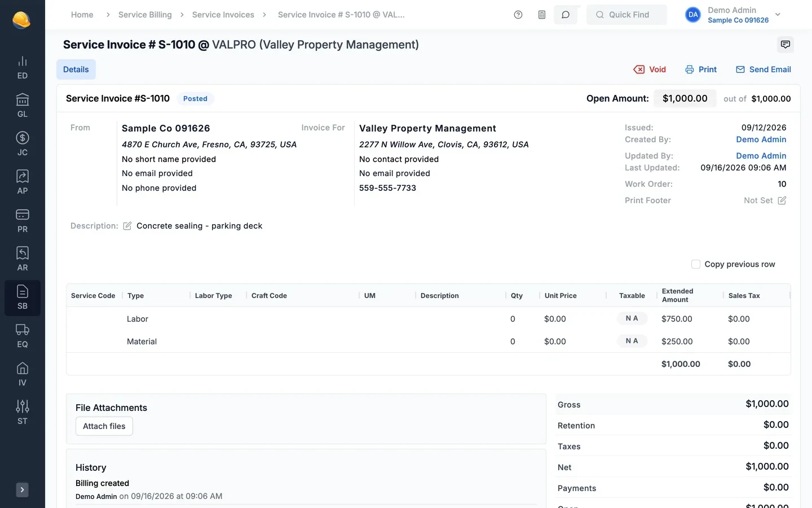Open the ST settings module
Image resolution: width=812 pixels, height=508 pixels.
pos(23,413)
